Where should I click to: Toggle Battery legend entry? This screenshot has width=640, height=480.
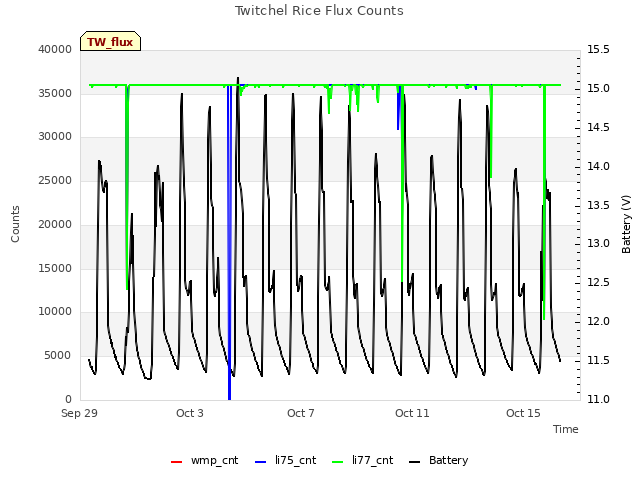pyautogui.click(x=438, y=460)
